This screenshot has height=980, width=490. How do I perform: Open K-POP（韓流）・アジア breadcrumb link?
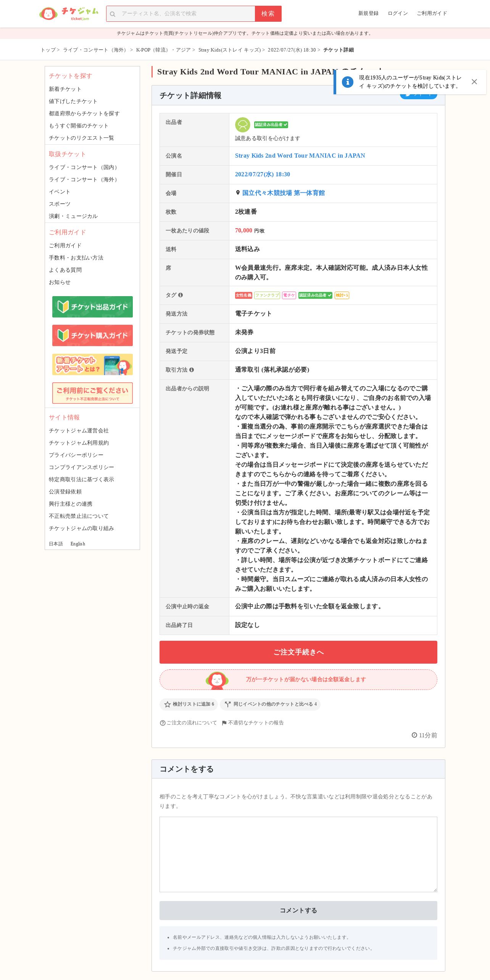[x=163, y=50]
